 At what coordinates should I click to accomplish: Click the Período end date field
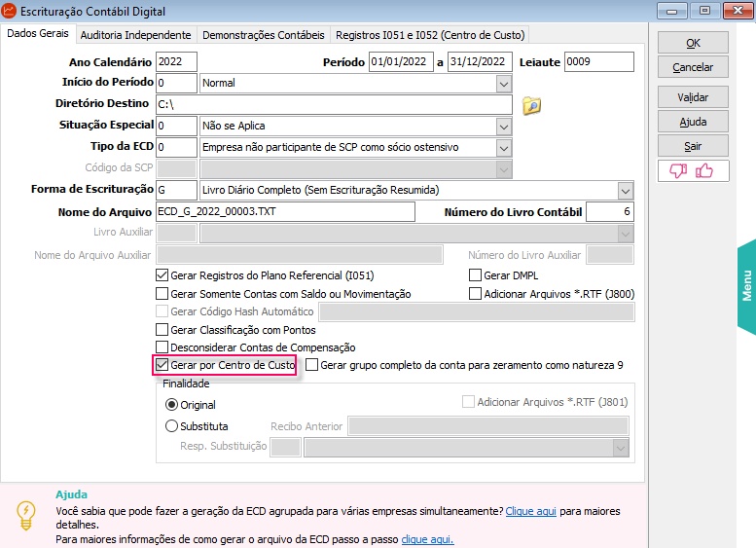[x=480, y=61]
